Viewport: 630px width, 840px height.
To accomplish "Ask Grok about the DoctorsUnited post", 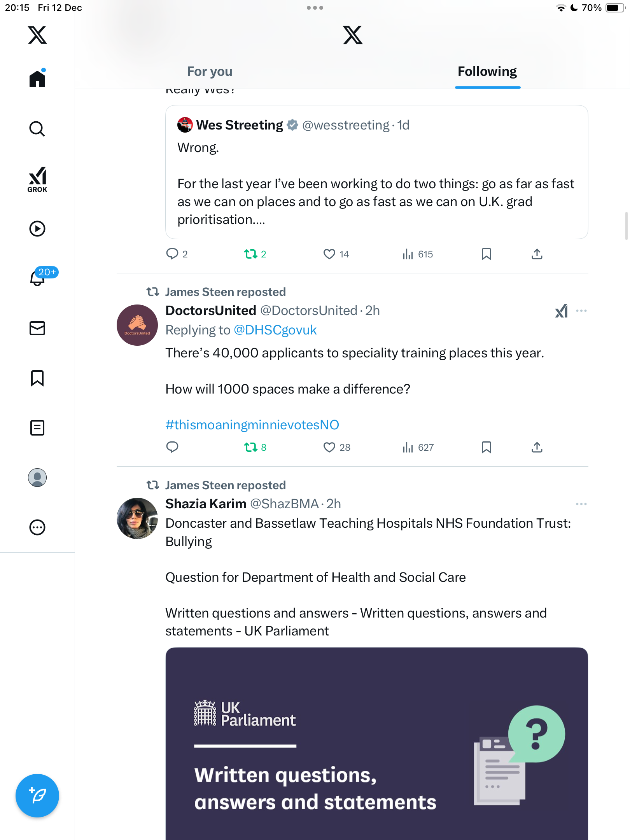I will coord(561,311).
